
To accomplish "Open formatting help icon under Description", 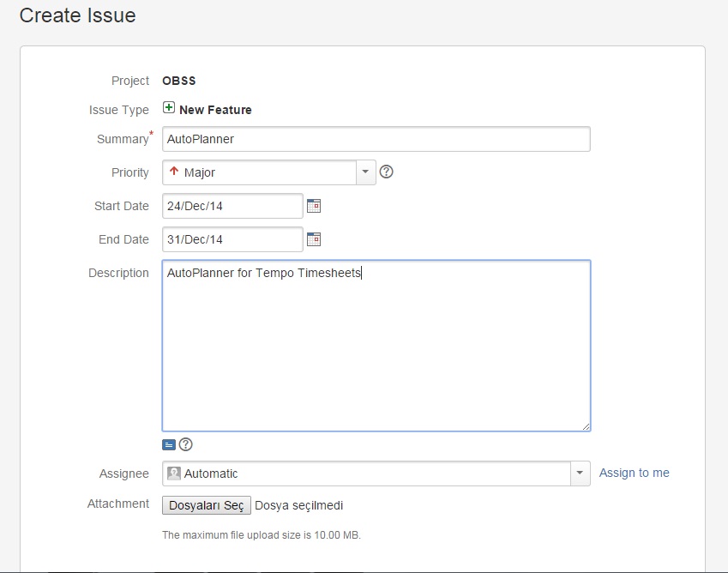I will (185, 444).
